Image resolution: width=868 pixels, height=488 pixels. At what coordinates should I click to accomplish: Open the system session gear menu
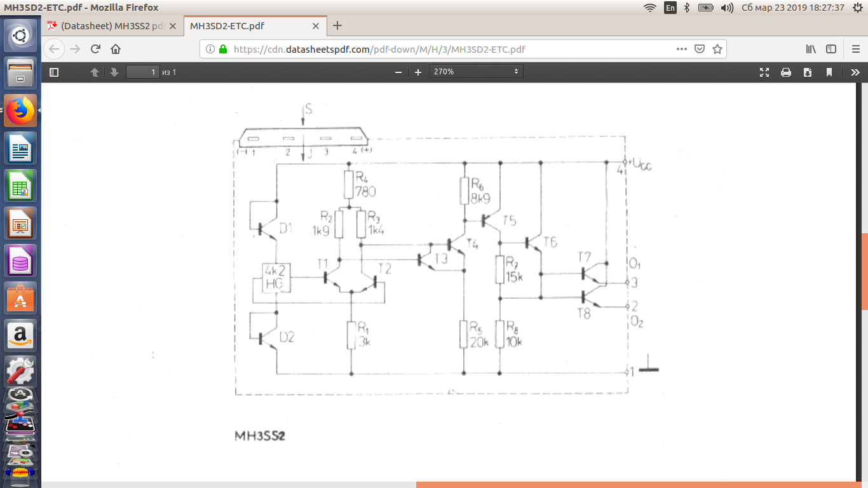pos(857,8)
